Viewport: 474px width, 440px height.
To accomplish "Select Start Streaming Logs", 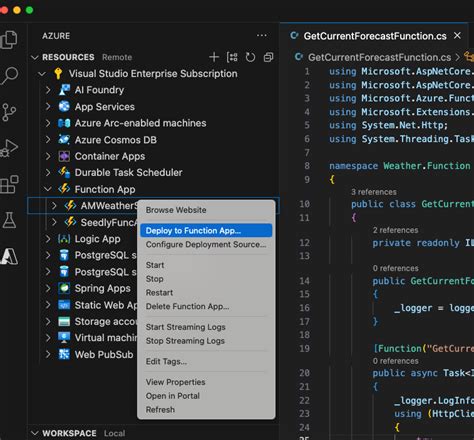I will (x=206, y=327).
